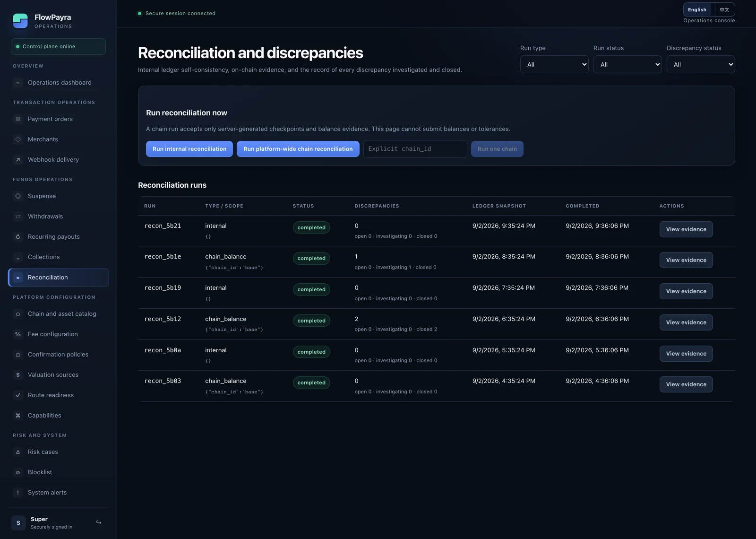756x539 pixels.
Task: View evidence for recon_5b1e
Action: (686, 260)
